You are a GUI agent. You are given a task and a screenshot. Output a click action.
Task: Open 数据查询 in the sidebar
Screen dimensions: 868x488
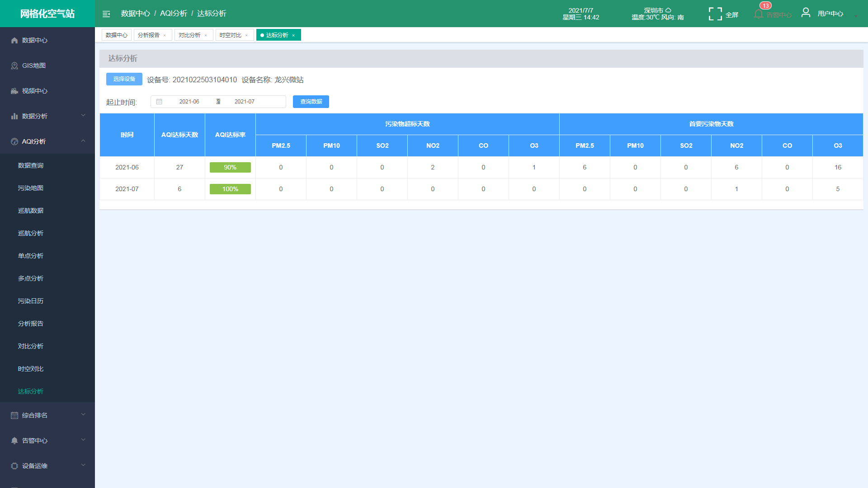coord(47,165)
